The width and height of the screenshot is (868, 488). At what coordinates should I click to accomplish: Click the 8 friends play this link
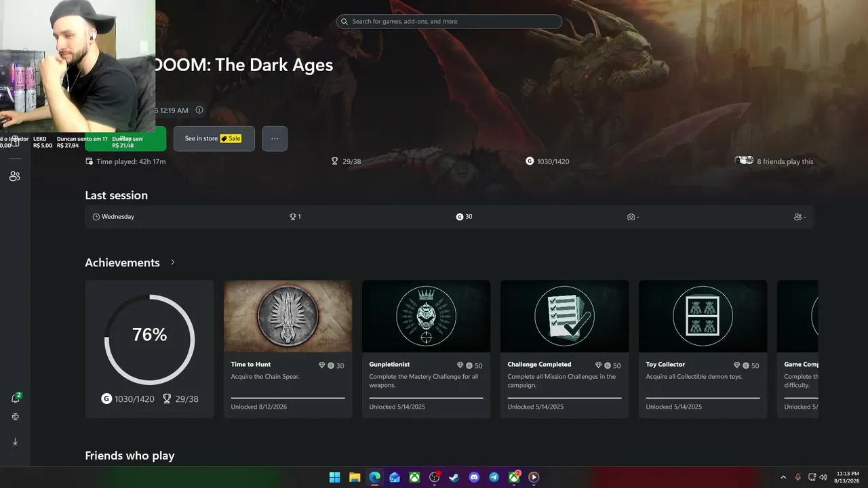click(x=785, y=161)
